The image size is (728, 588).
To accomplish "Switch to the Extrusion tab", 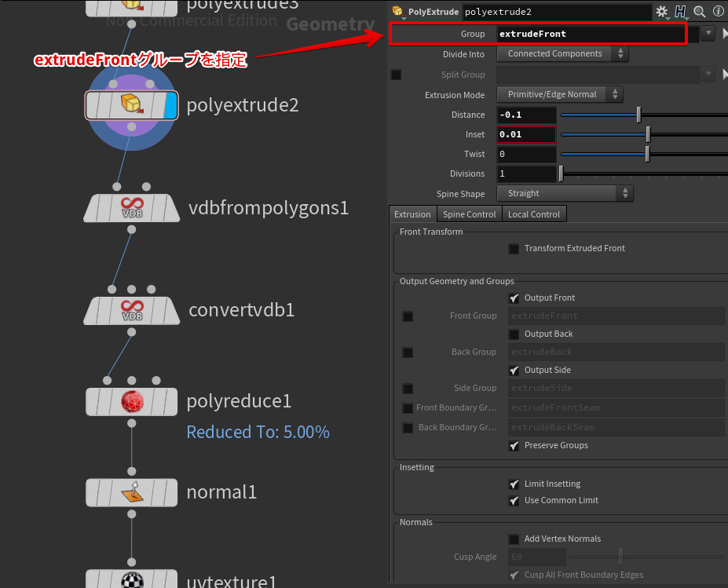I will 412,214.
